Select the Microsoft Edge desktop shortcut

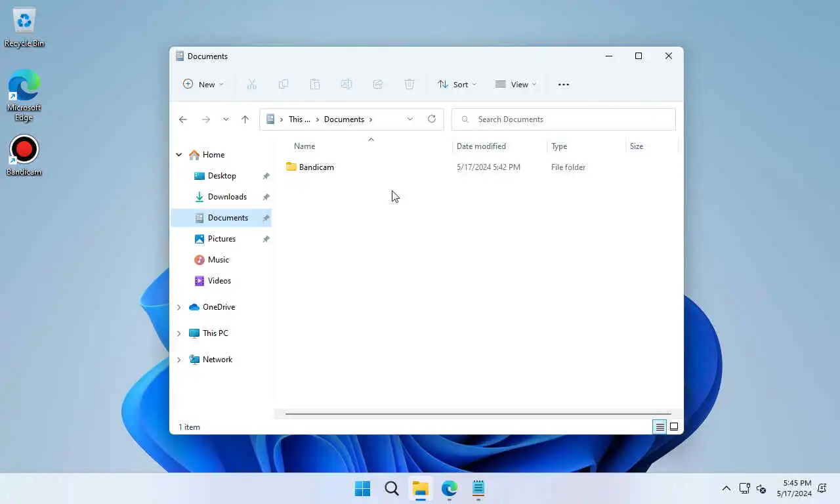pos(24,95)
